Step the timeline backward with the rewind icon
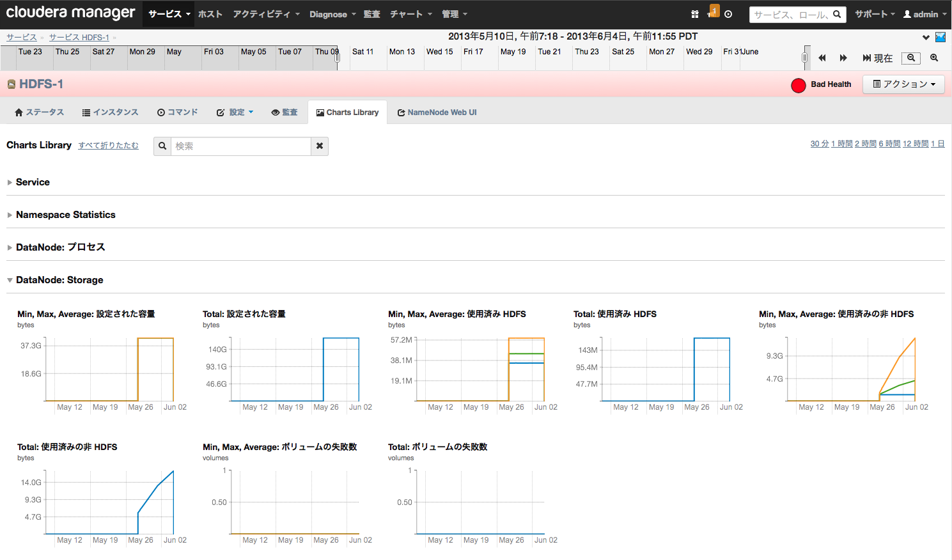Viewport: 952px width, 560px height. [822, 58]
